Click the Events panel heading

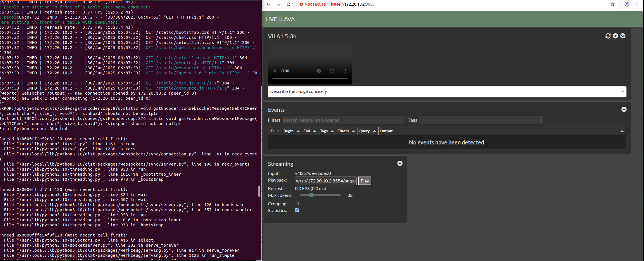coord(276,110)
